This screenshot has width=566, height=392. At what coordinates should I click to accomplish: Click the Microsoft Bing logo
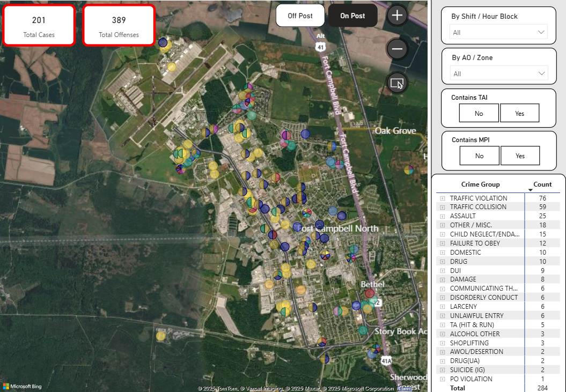point(23,386)
